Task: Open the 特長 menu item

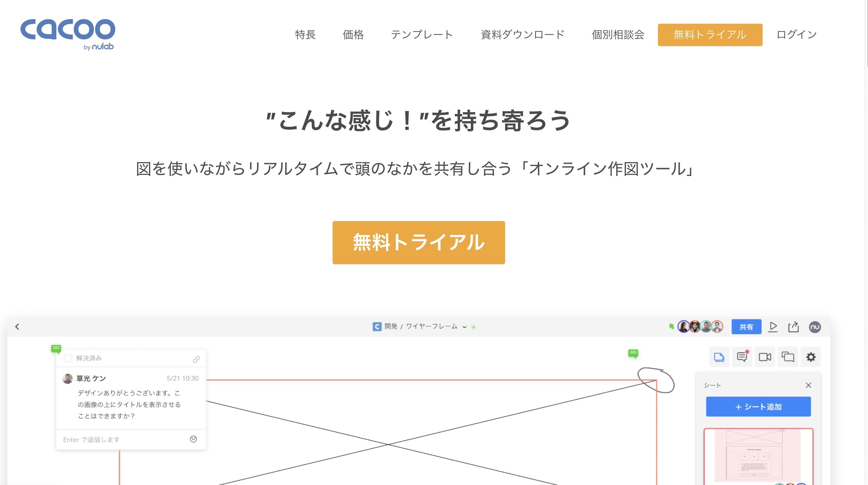Action: [305, 34]
